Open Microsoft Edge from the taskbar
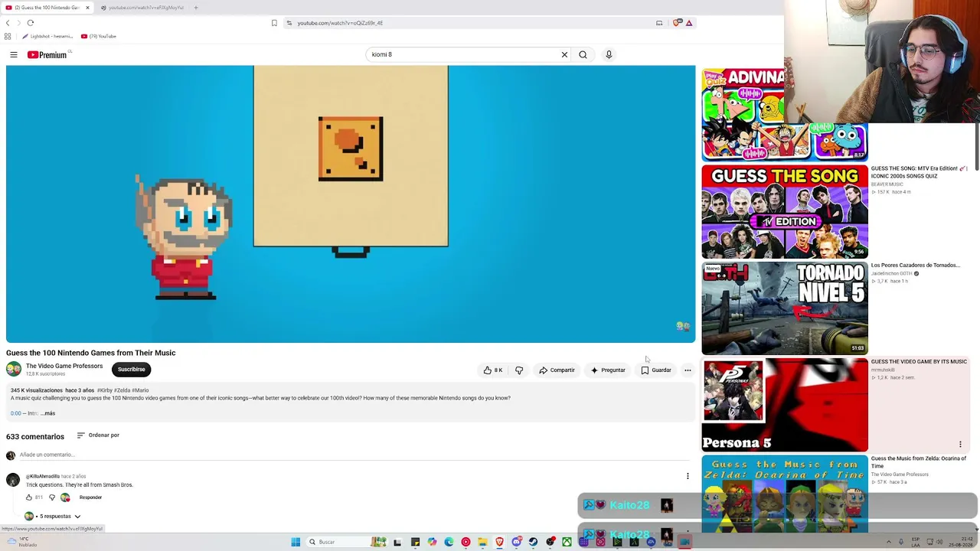Image resolution: width=980 pixels, height=551 pixels. pos(449,542)
